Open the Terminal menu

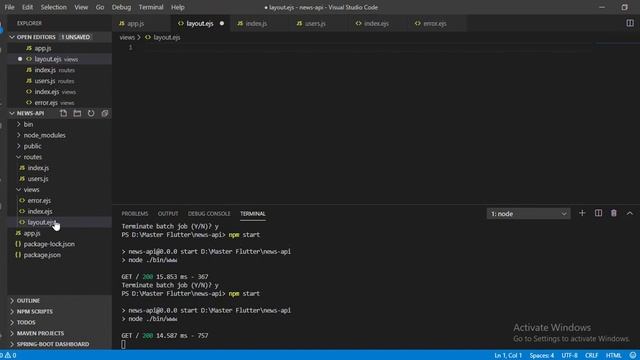[151, 7]
